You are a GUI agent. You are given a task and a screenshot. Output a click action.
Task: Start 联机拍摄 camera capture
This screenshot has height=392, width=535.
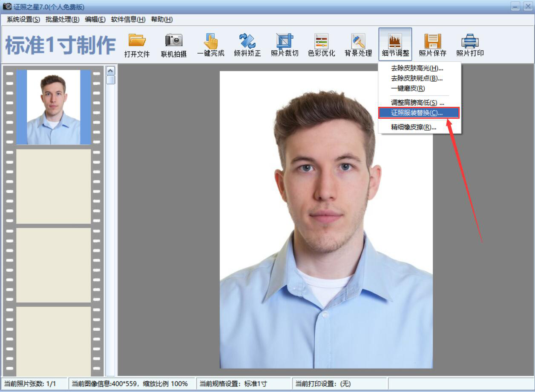coord(174,45)
